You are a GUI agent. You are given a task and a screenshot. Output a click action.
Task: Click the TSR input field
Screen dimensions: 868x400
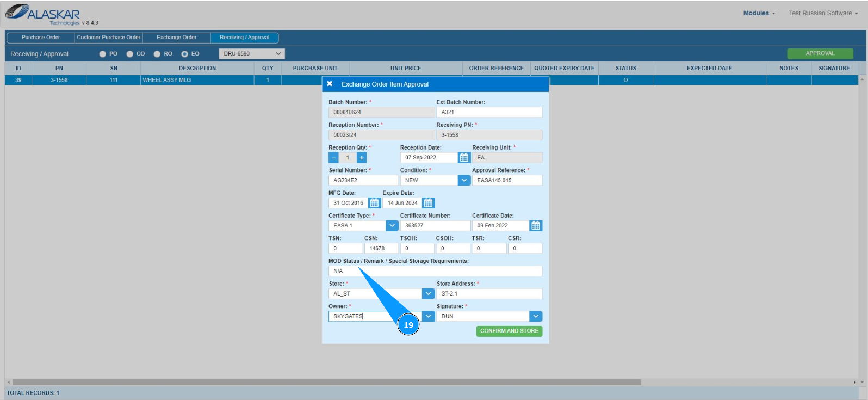489,249
